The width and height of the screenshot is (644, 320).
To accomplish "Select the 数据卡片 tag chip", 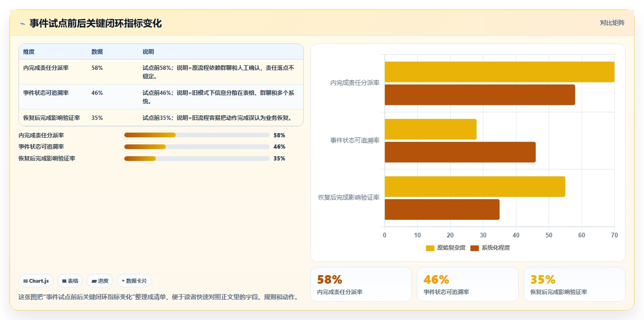I will click(134, 281).
